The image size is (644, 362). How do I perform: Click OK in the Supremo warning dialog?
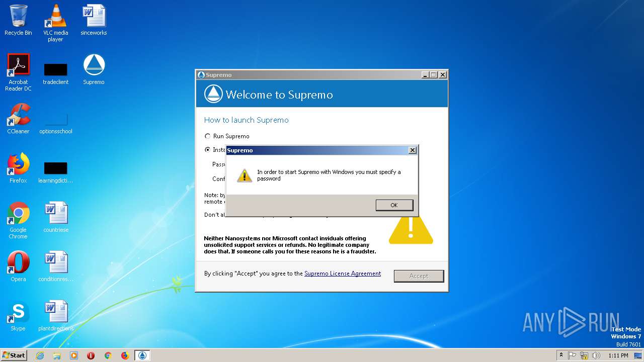pos(394,205)
